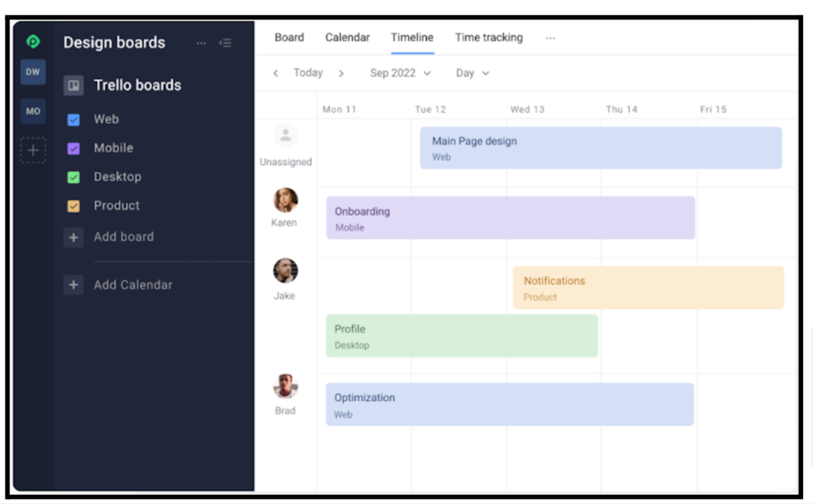Viewport: 813px width, 504px height.
Task: Click the orange Product checkbox swatch
Action: (x=74, y=206)
